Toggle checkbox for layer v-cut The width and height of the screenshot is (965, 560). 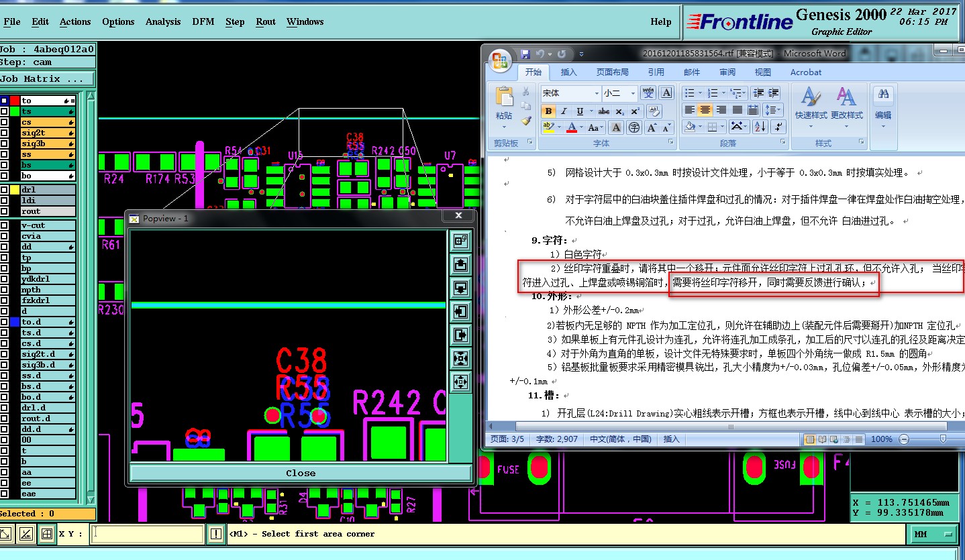click(x=5, y=225)
